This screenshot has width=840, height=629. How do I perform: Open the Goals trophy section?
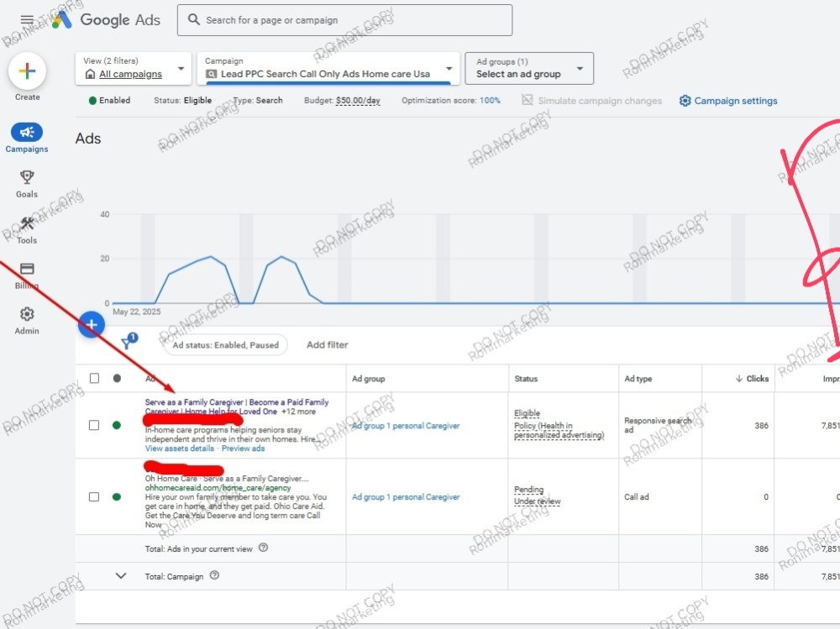27,177
